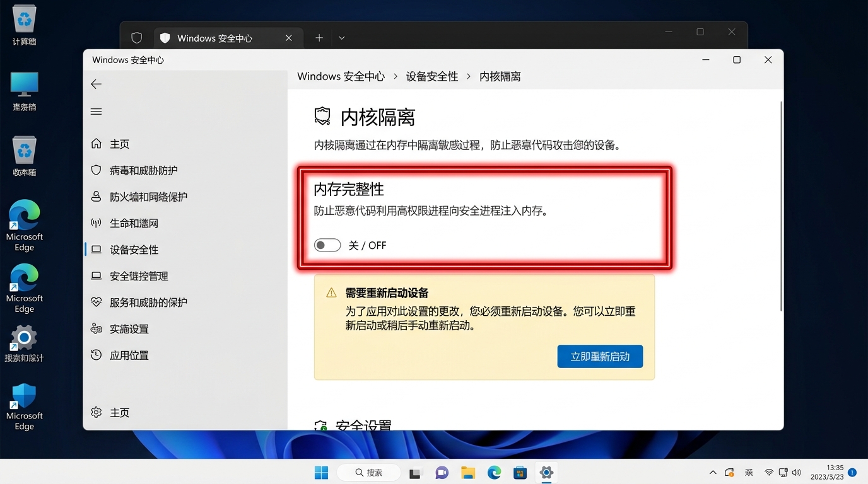Click the heart icon beside 服务和威胁的保护
Image resolution: width=868 pixels, height=484 pixels.
(x=96, y=302)
